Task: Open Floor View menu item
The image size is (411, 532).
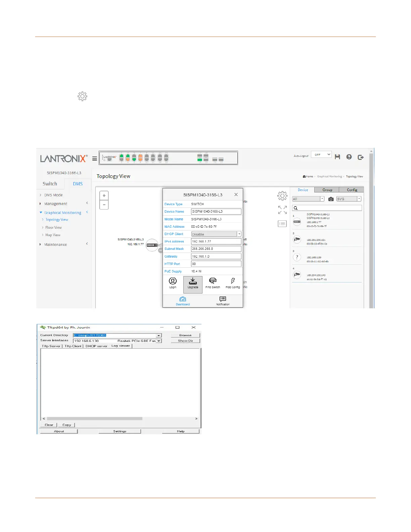Action: click(x=53, y=227)
